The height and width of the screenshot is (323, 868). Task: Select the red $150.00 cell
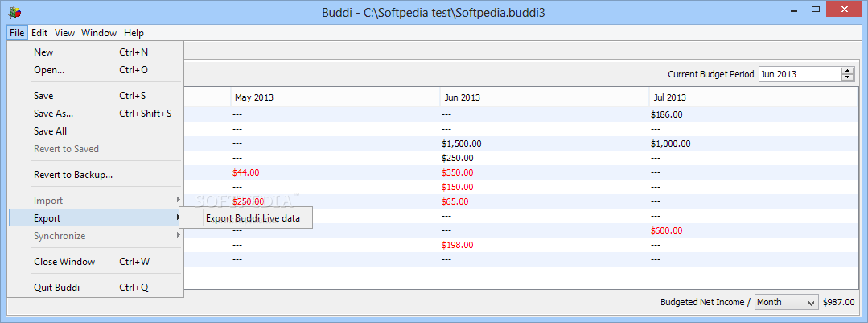click(458, 187)
